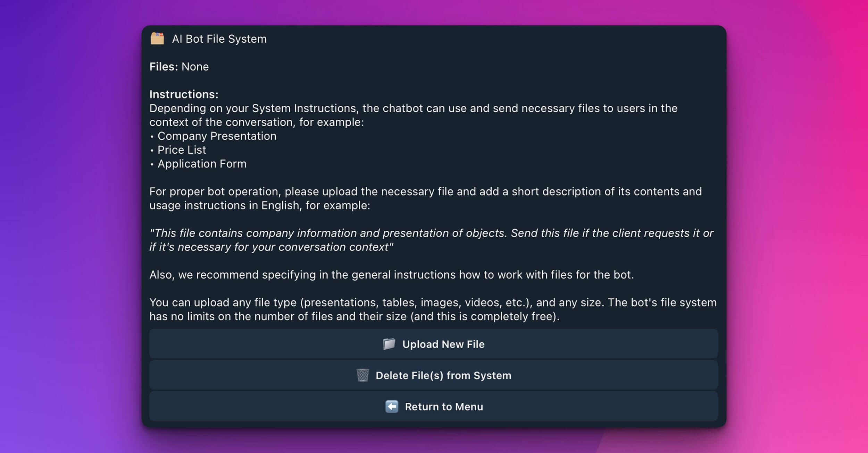Select the Company Presentation bullet item
This screenshot has width=868, height=453.
[x=217, y=136]
